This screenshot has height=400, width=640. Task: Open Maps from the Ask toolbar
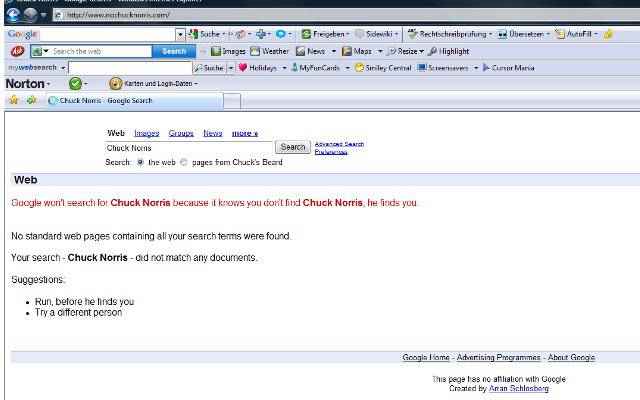tap(357, 51)
